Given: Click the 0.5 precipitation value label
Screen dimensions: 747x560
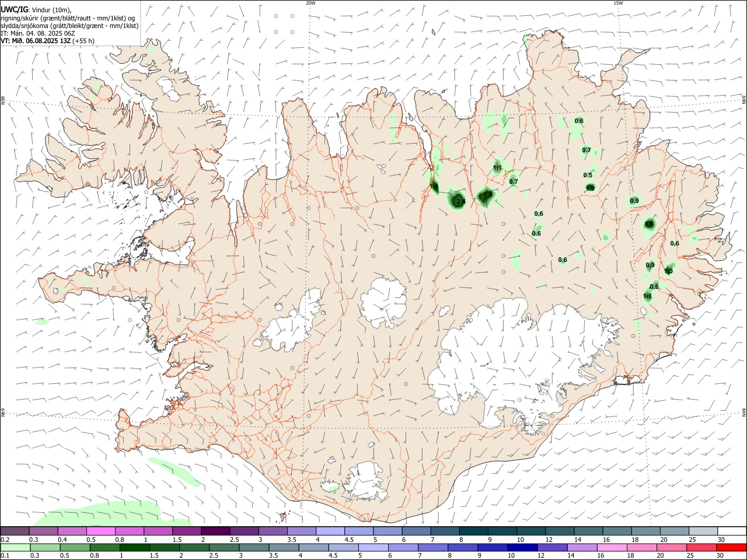Looking at the screenshot, I should 588,175.
